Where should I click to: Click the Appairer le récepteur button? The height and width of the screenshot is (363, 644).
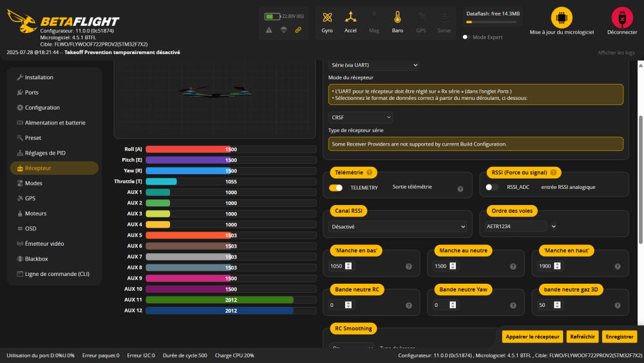[x=532, y=337]
